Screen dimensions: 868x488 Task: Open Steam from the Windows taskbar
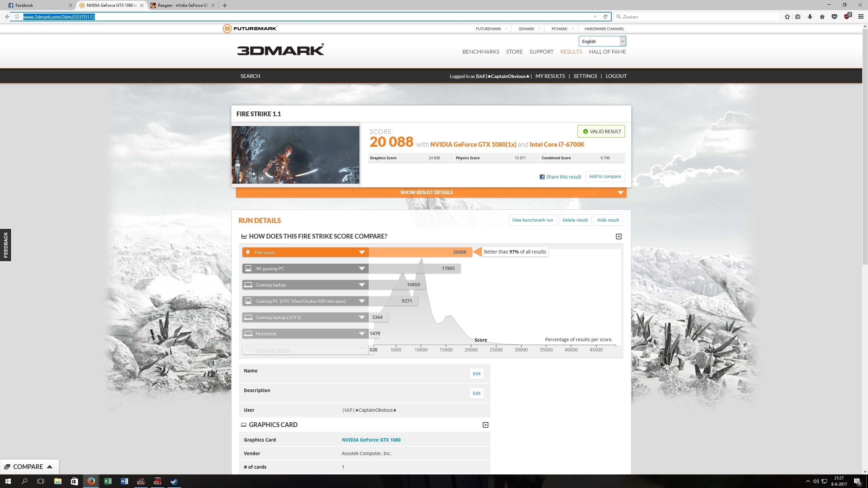point(174,481)
